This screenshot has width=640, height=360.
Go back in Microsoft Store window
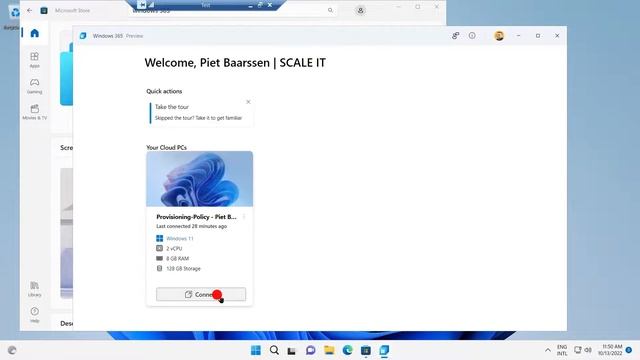coord(29,11)
